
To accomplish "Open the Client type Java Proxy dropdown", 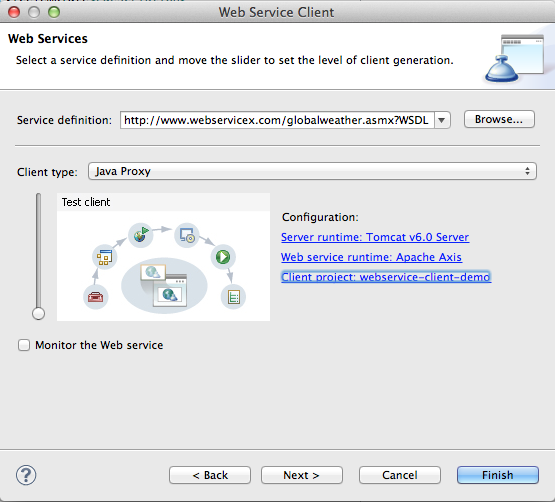I will 312,171.
